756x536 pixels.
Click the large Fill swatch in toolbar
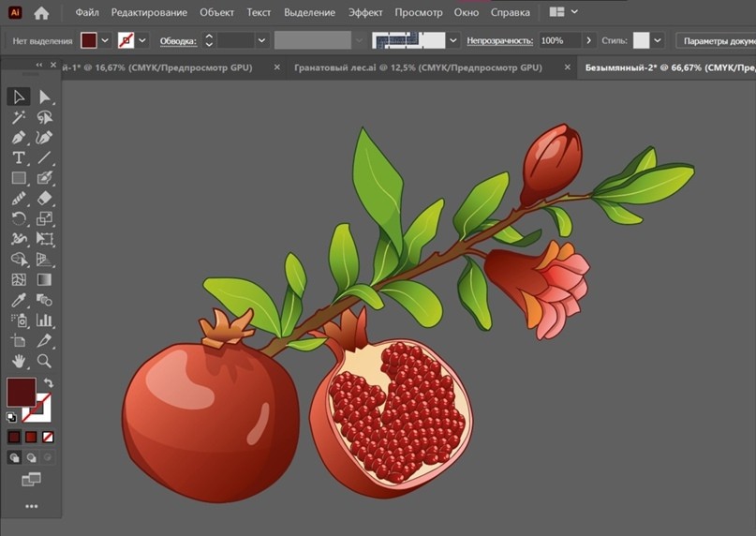21,393
